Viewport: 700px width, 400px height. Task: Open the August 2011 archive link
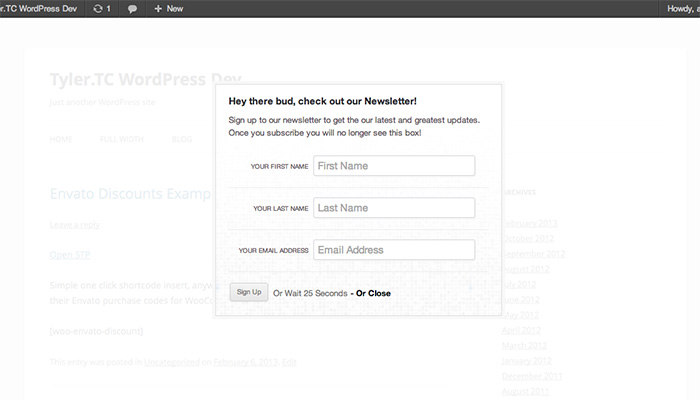click(525, 392)
